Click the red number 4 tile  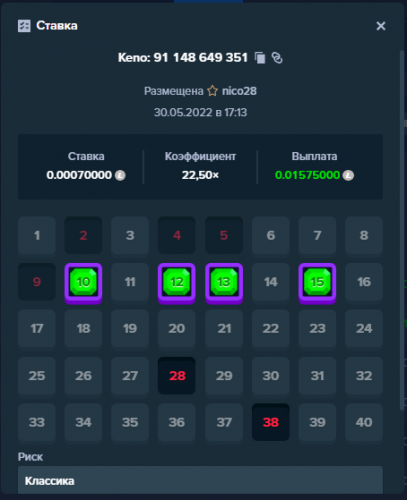point(177,236)
